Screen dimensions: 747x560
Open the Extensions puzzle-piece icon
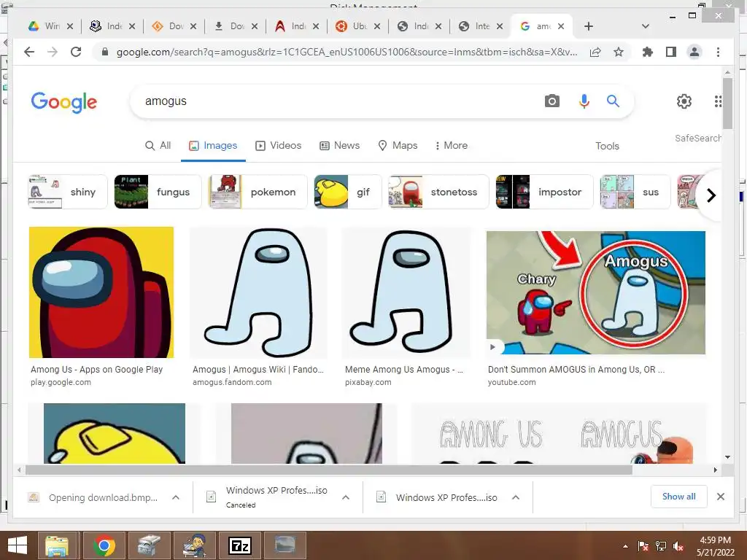coord(648,52)
